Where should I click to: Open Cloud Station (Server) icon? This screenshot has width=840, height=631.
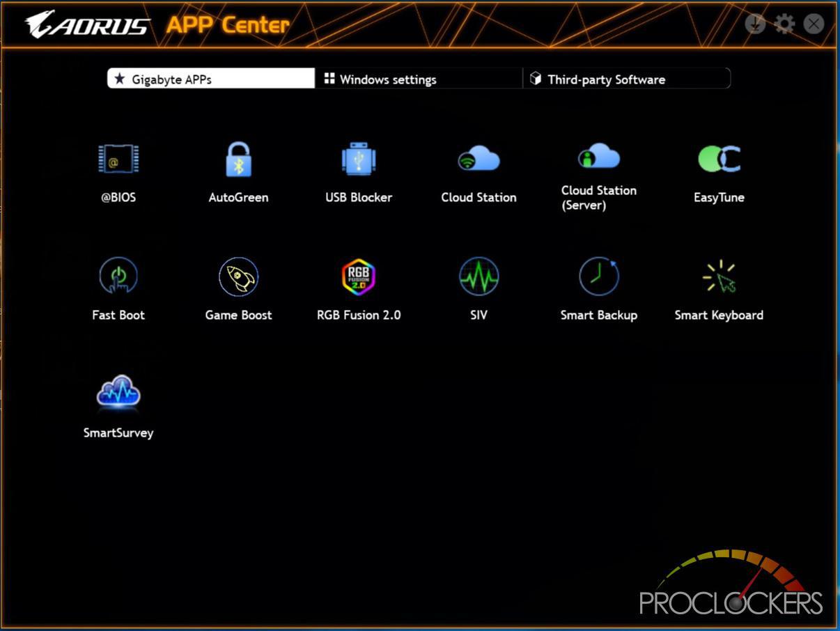[x=599, y=156]
